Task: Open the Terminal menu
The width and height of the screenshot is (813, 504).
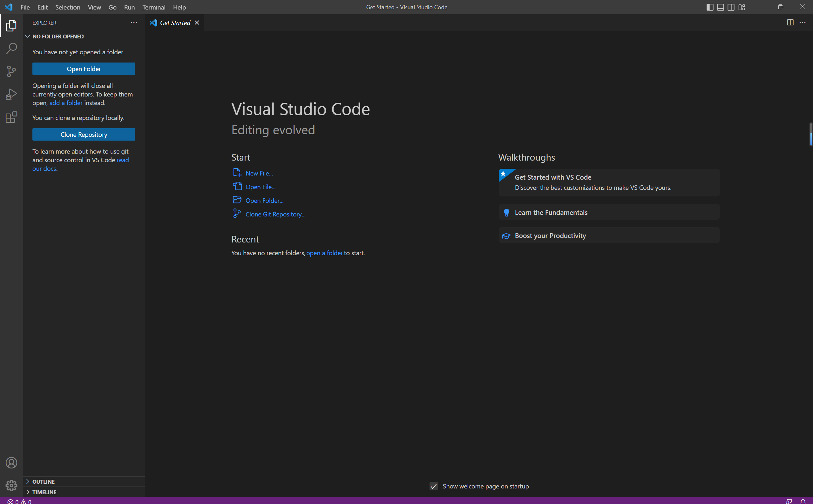Action: point(153,7)
